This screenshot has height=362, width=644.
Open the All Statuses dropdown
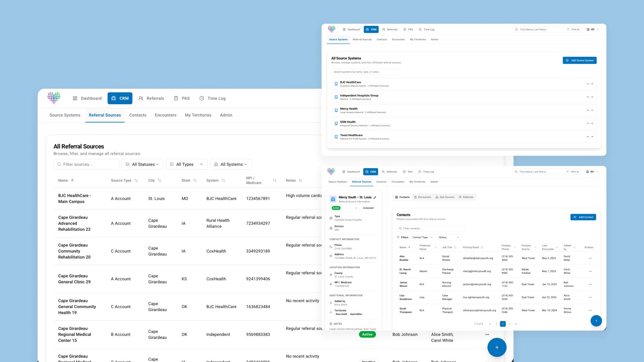pos(143,164)
